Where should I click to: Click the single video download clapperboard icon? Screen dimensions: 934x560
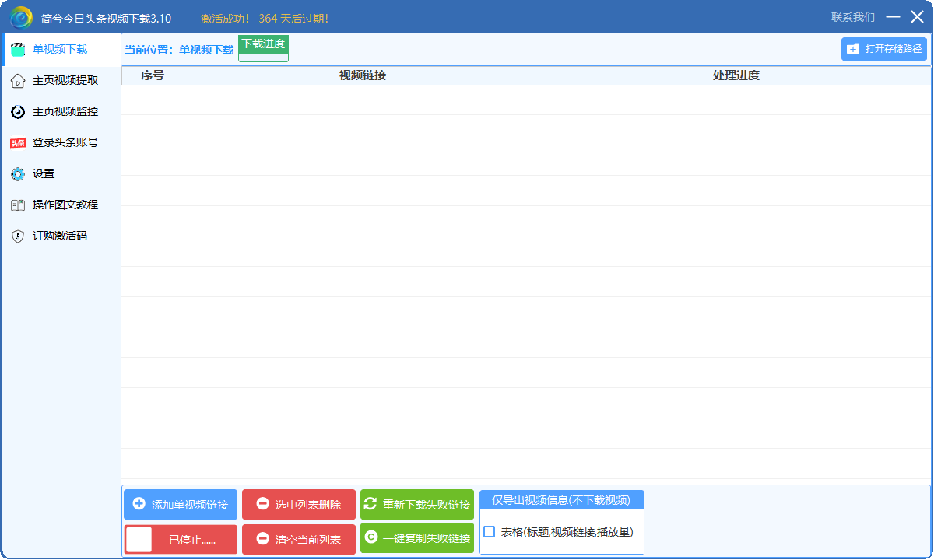coord(18,50)
